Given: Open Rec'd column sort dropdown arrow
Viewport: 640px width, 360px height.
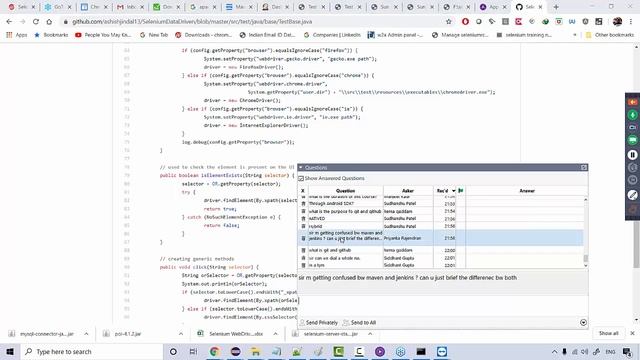Looking at the screenshot, I should click(x=453, y=191).
